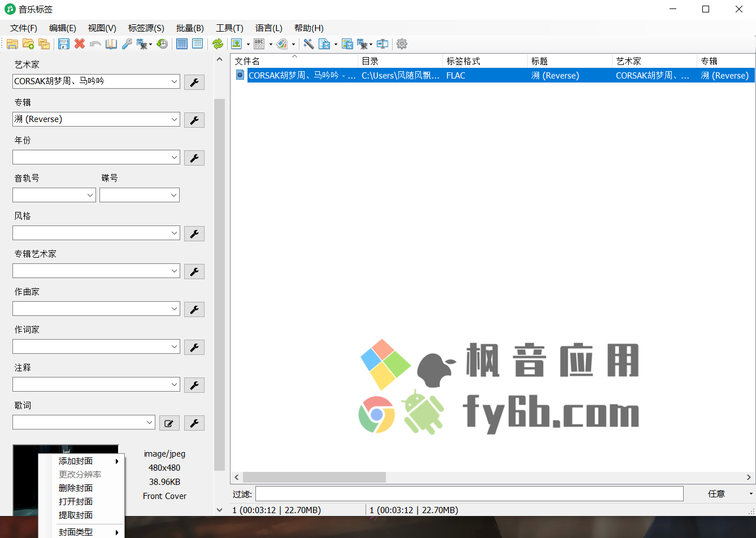
Task: Click the file list horizontal scrollbar thumb
Action: click(314, 477)
